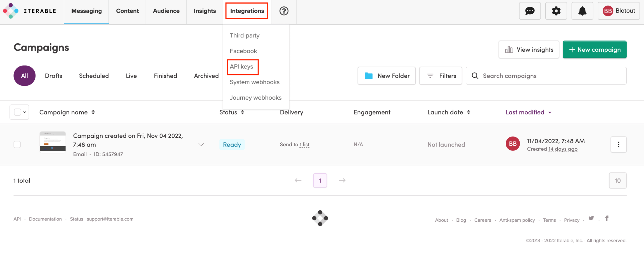Open the settings gear icon

pos(556,11)
